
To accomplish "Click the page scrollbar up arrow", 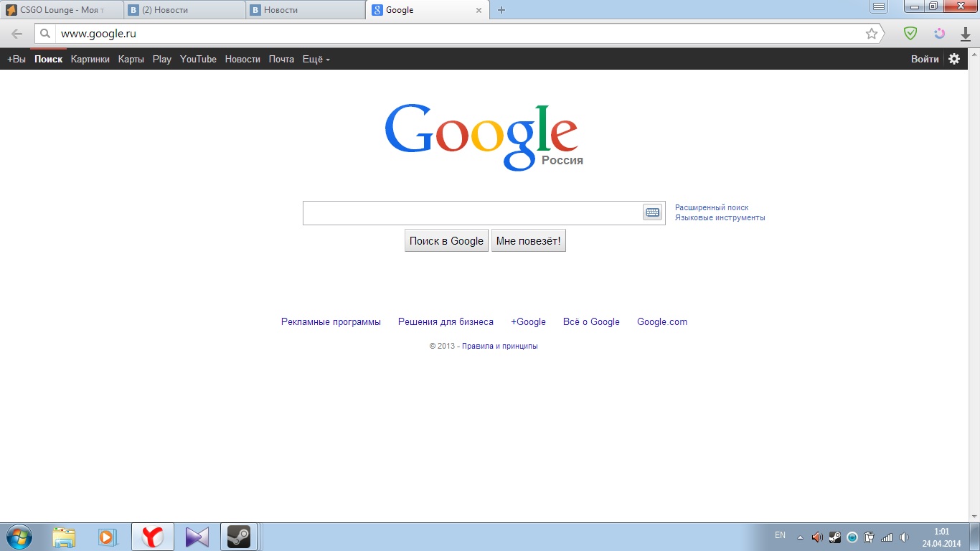I will [974, 55].
